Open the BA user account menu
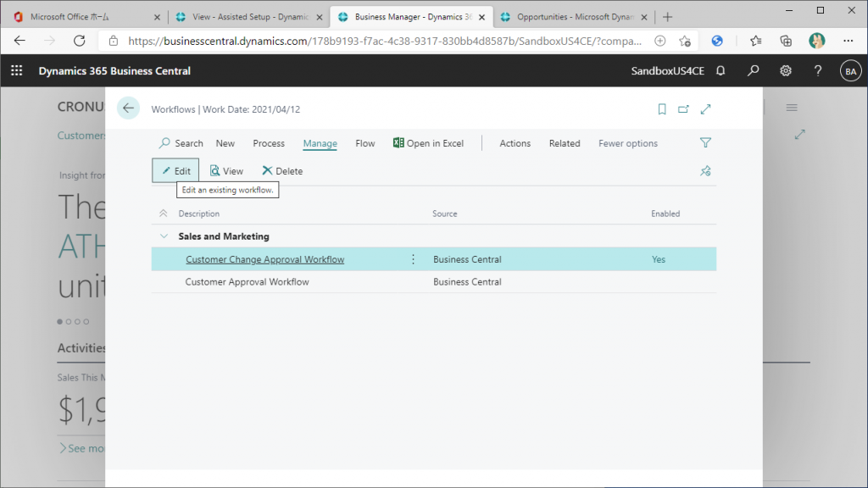 point(850,71)
